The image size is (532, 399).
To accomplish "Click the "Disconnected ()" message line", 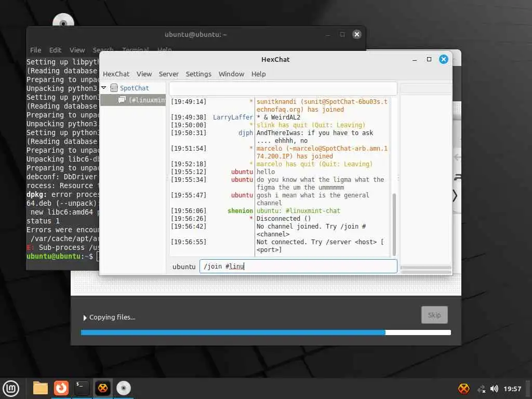I will pos(283,219).
